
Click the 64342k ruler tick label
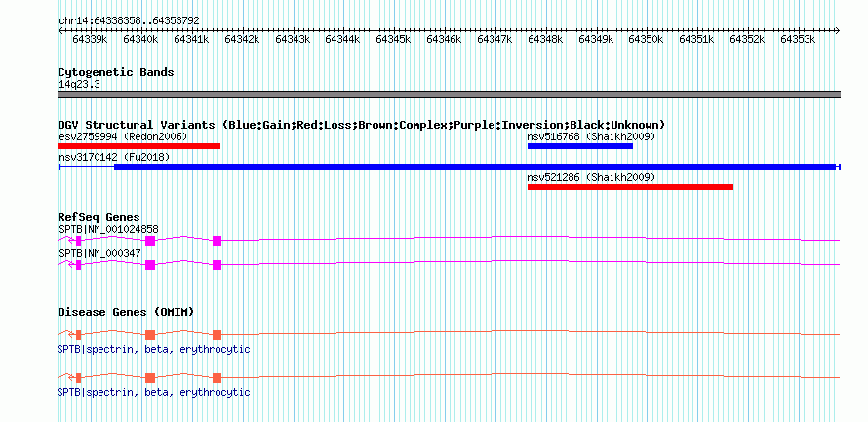242,39
